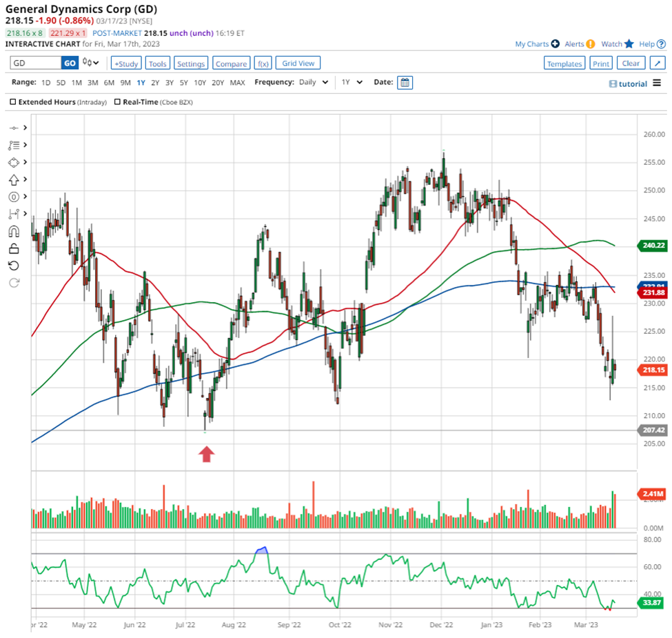Click the red 231.88 moving average label
The width and height of the screenshot is (672, 638).
[x=653, y=292]
